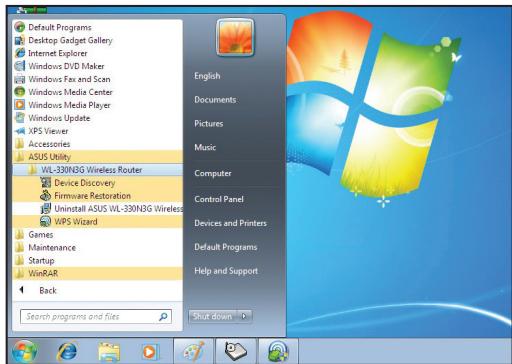Image resolution: width=512 pixels, height=364 pixels.
Task: Click the Firmware Restoration icon
Action: tap(46, 196)
